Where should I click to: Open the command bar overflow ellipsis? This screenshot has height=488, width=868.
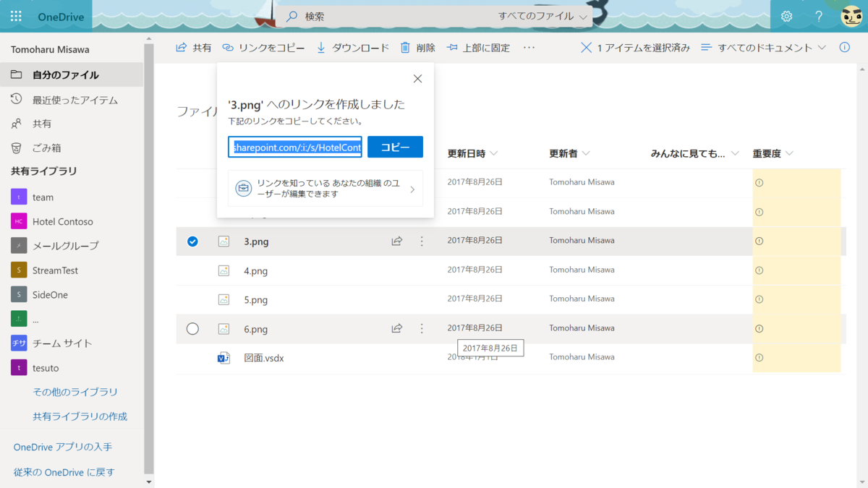(529, 48)
